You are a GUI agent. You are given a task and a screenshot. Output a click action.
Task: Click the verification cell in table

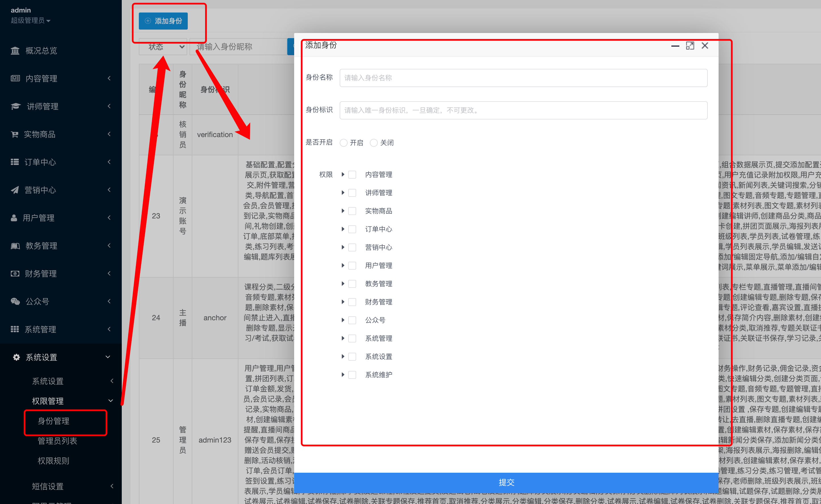(x=215, y=135)
